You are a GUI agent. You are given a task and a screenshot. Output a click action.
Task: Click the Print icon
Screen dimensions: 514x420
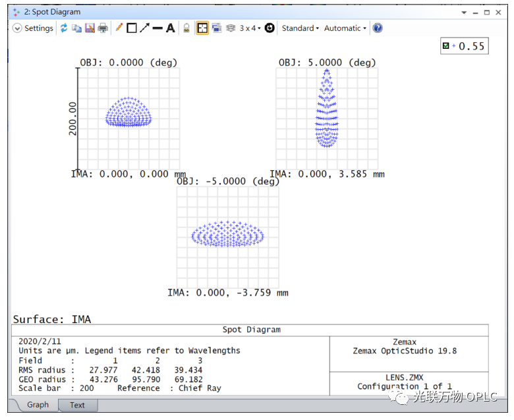103,28
